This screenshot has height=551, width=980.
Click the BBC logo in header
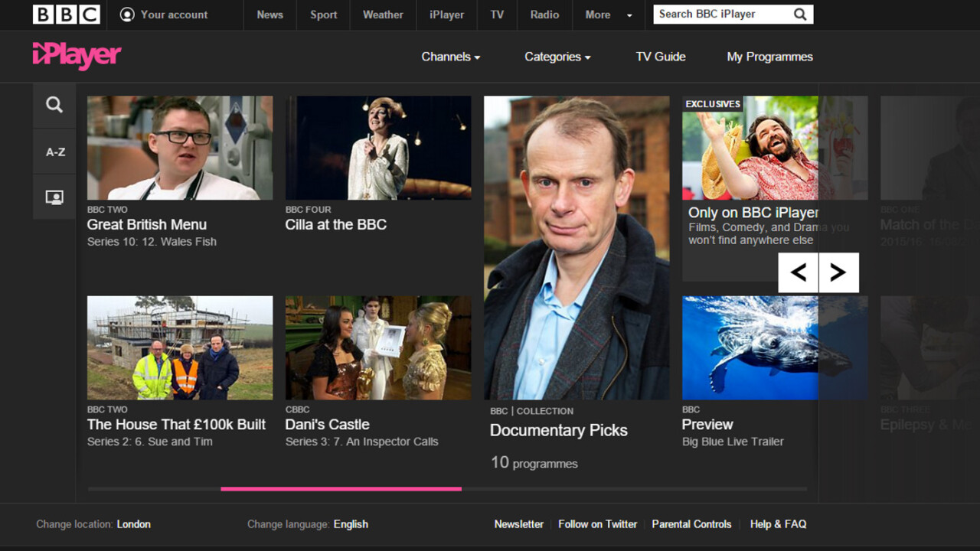[66, 15]
